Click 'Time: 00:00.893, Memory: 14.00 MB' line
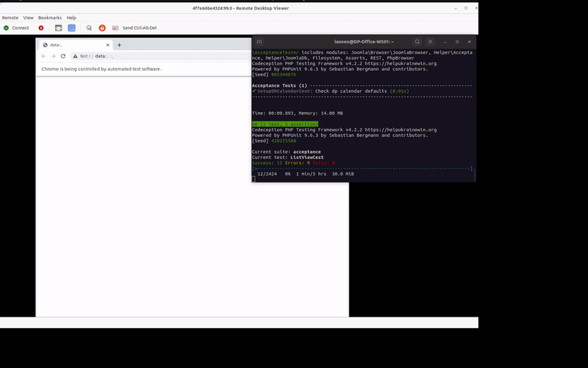 coord(298,113)
